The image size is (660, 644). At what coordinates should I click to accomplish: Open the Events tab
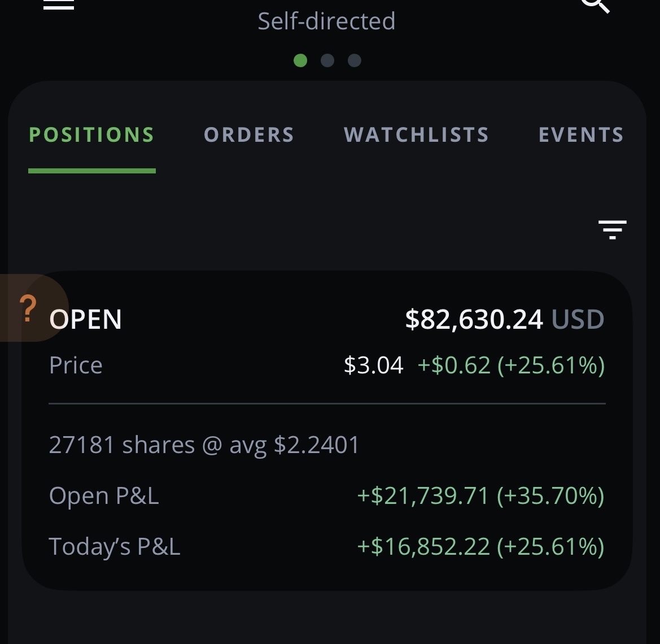pos(582,135)
